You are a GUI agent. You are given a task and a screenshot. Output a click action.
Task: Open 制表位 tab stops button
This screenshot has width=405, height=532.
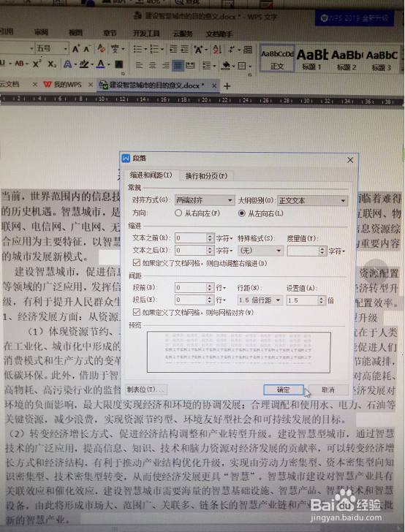coord(145,389)
